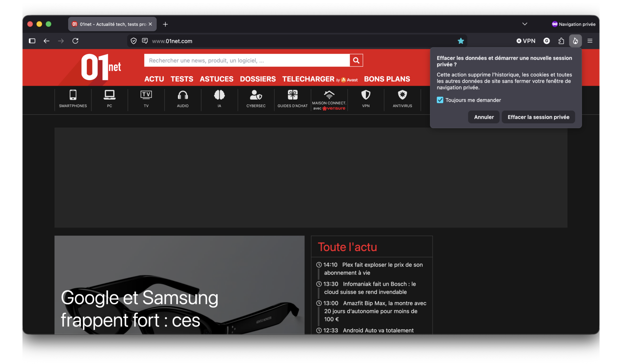
Task: Click Effacer la session privée button
Action: [x=538, y=117]
